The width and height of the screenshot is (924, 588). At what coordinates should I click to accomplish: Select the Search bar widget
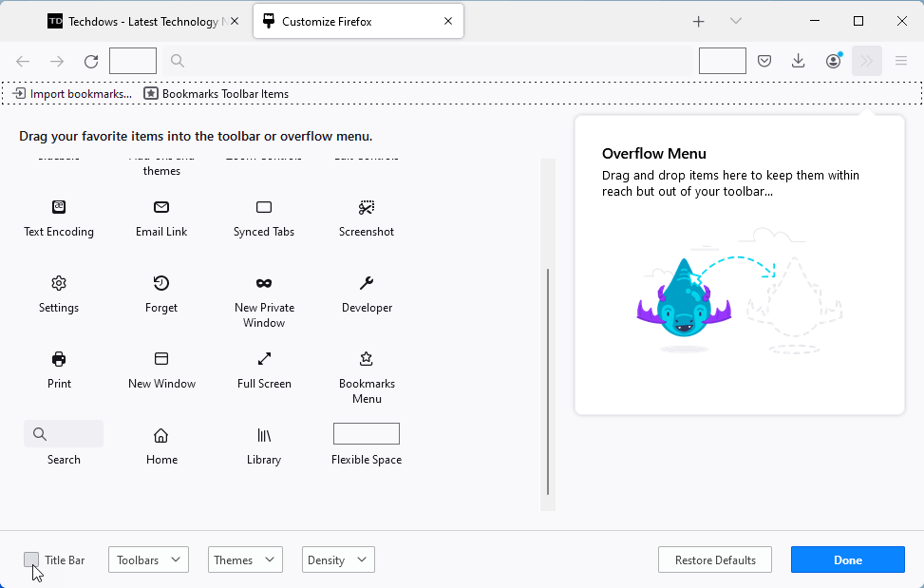pyautogui.click(x=64, y=433)
